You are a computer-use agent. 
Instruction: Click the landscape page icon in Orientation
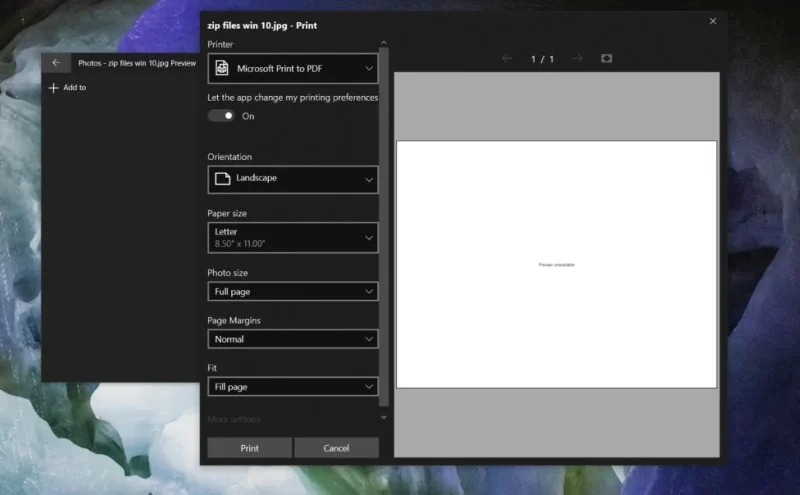coord(222,178)
